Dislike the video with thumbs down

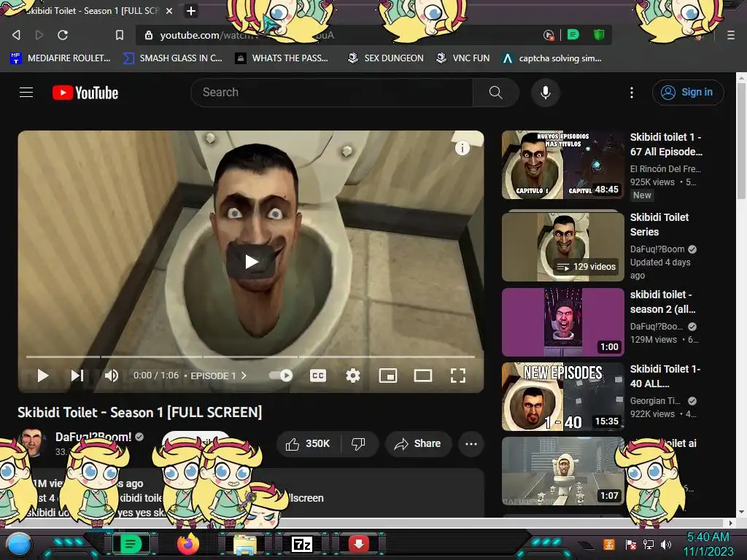coord(359,444)
